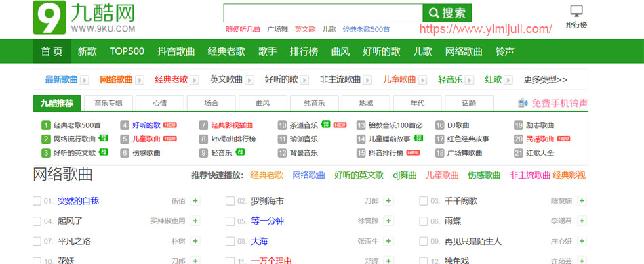Open 铃声 in the navigation bar
The image size is (644, 264).
click(505, 51)
